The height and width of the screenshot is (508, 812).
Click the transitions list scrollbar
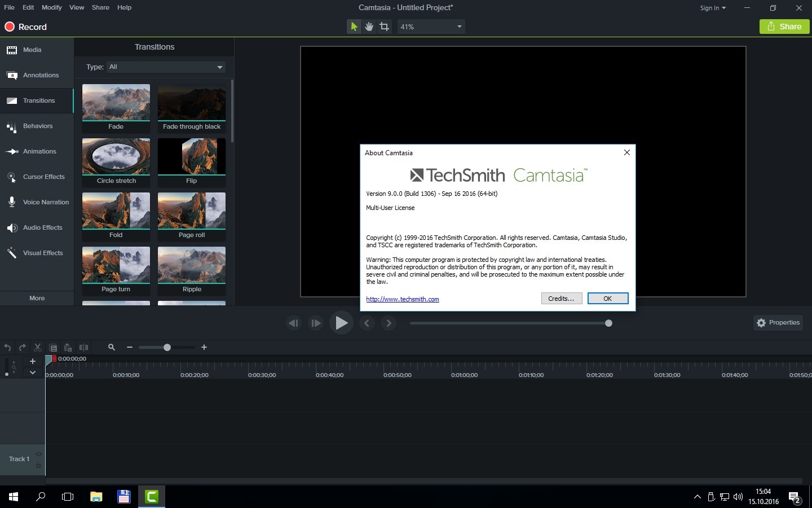point(232,111)
